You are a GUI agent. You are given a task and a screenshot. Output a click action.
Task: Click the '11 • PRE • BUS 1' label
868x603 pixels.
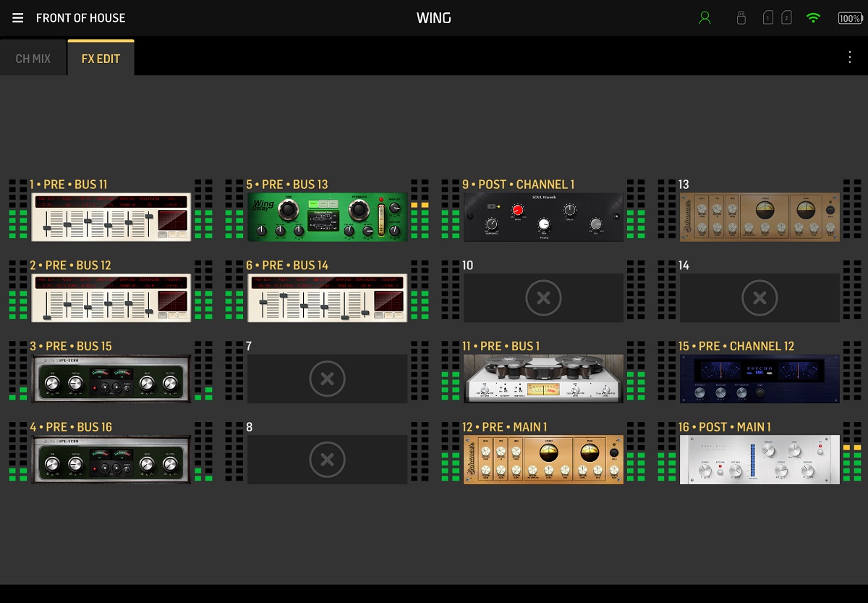(x=501, y=347)
